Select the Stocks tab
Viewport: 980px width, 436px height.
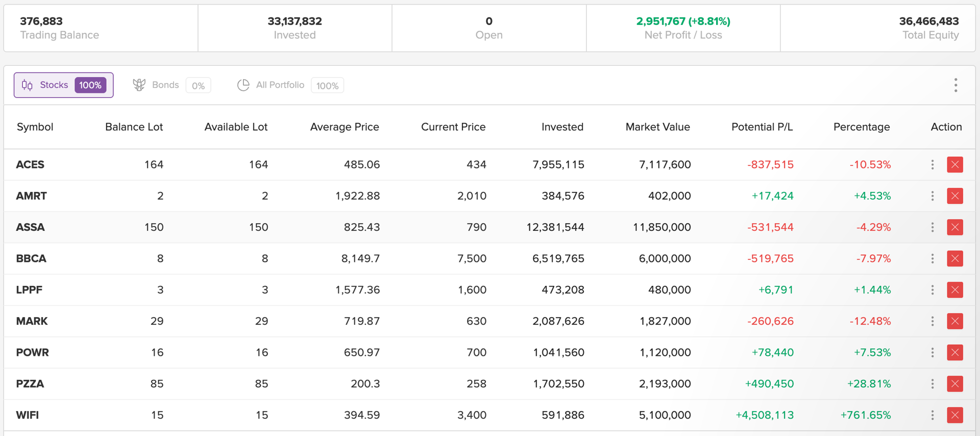point(63,85)
